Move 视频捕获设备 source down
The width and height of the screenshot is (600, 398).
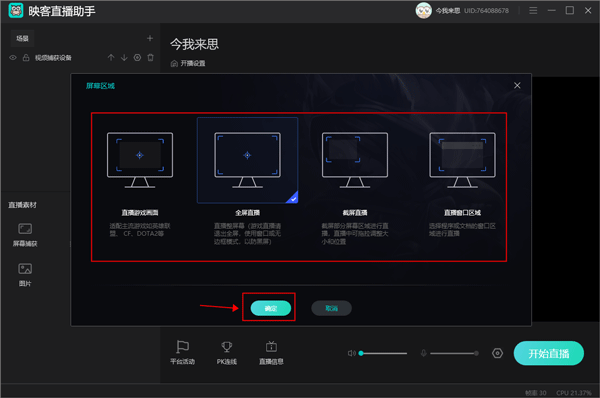(124, 58)
